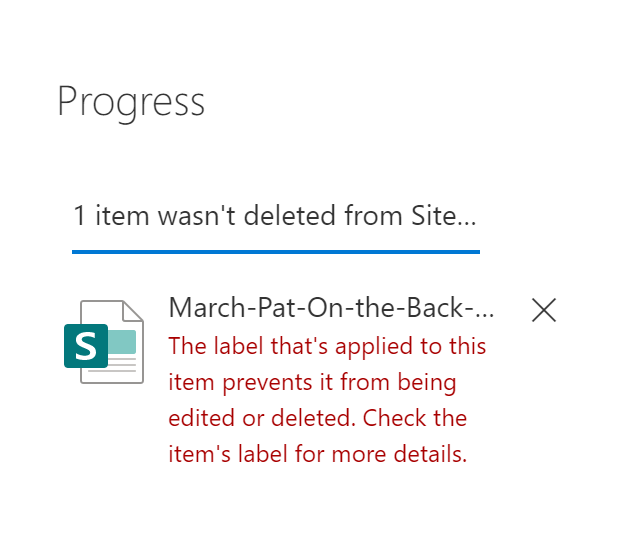Image resolution: width=618 pixels, height=535 pixels.
Task: Open the March-Pat-On-the-Back file name
Action: point(331,307)
